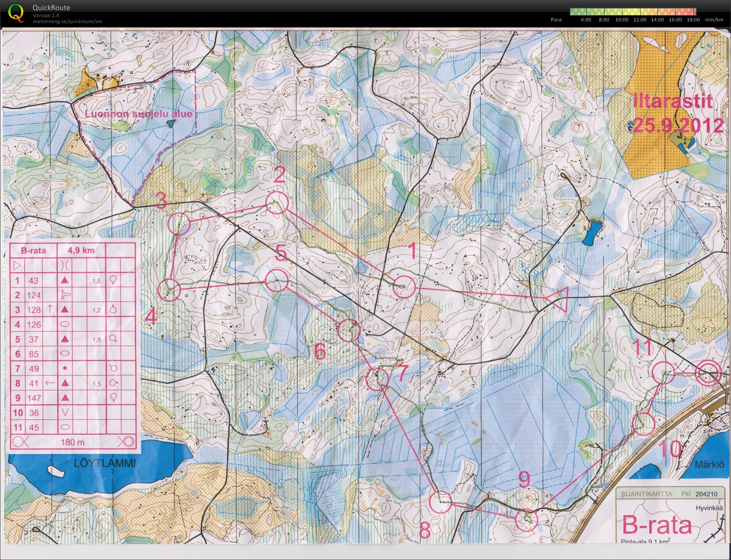Click control code 124 in table

(34, 295)
